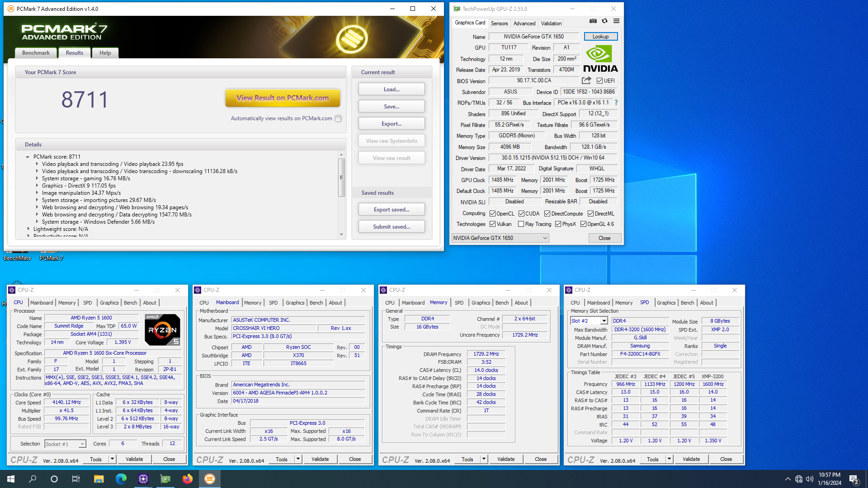
Task: Click the Export... button
Action: (x=392, y=124)
